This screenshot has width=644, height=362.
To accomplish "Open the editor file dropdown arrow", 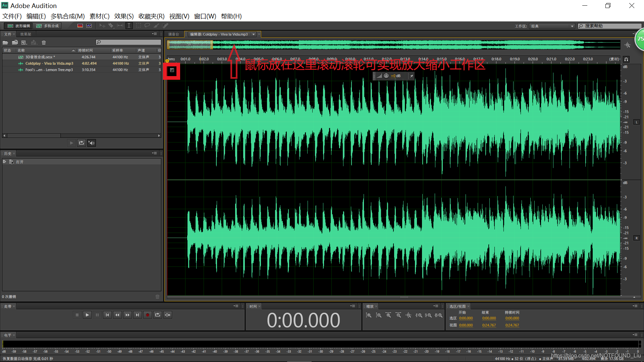I will point(254,34).
